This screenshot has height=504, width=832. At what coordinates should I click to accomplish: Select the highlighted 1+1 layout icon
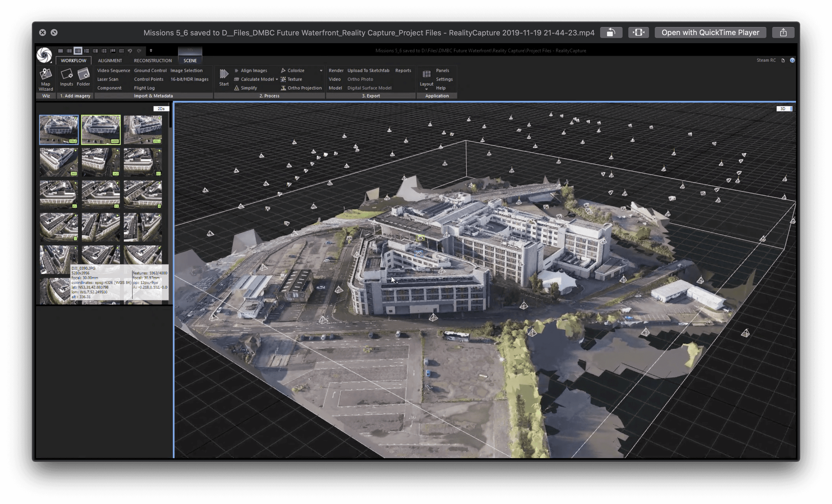[78, 51]
